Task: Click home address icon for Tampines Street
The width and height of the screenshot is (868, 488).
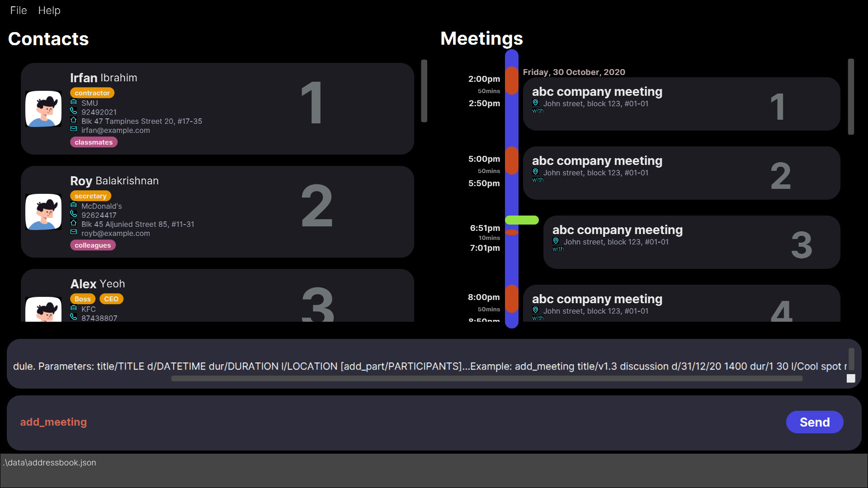Action: click(74, 120)
